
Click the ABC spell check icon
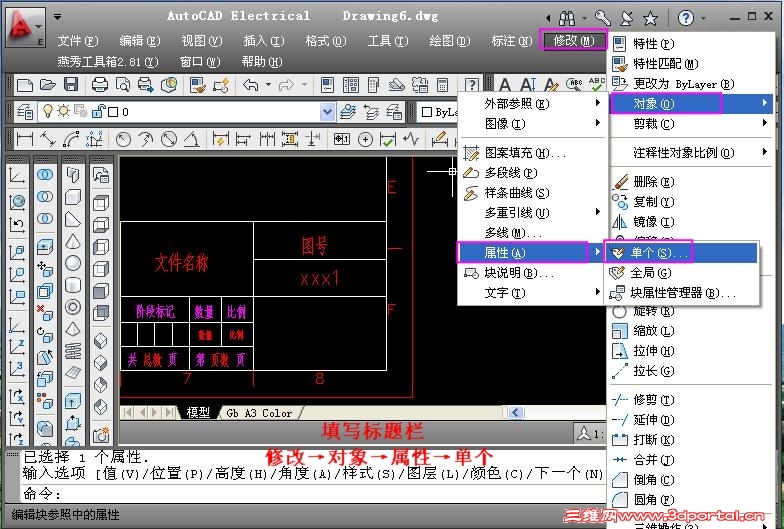click(x=596, y=84)
